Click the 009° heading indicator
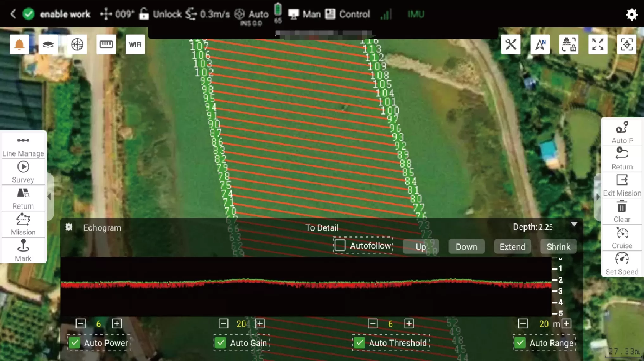This screenshot has height=361, width=644. pyautogui.click(x=117, y=14)
